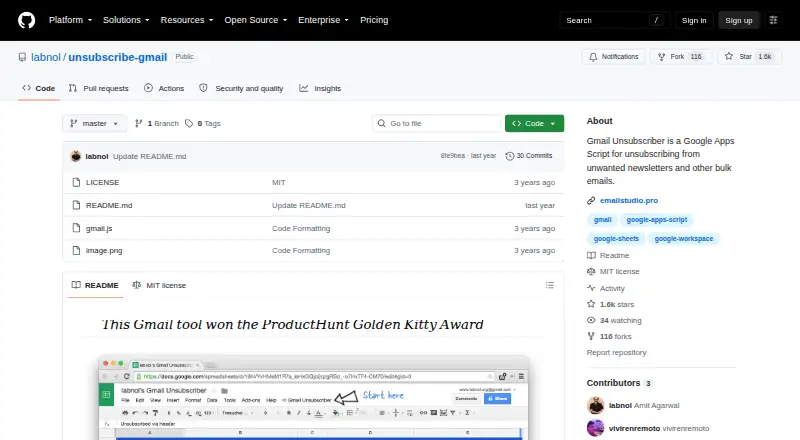Open the Activity link
800x440 pixels.
pos(606,288)
